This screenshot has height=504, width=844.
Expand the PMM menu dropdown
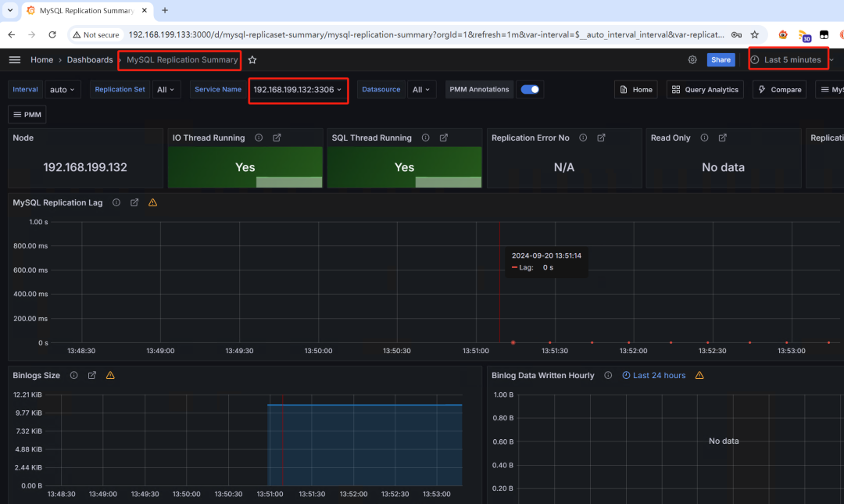[x=27, y=115]
